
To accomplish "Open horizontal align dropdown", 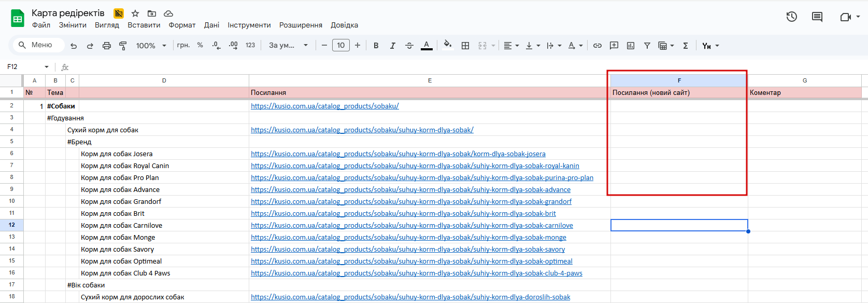I will pyautogui.click(x=511, y=46).
